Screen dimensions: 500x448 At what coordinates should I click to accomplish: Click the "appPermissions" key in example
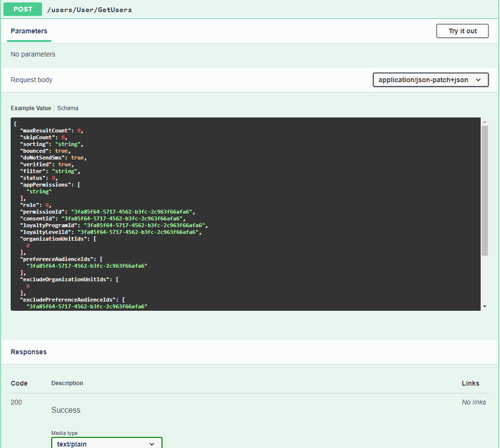tap(45, 185)
